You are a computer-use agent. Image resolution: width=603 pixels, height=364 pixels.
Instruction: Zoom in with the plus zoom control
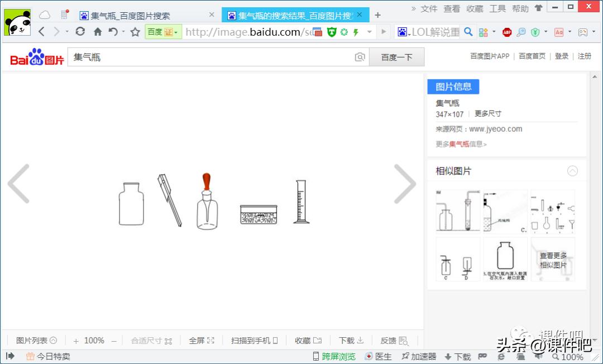75,340
